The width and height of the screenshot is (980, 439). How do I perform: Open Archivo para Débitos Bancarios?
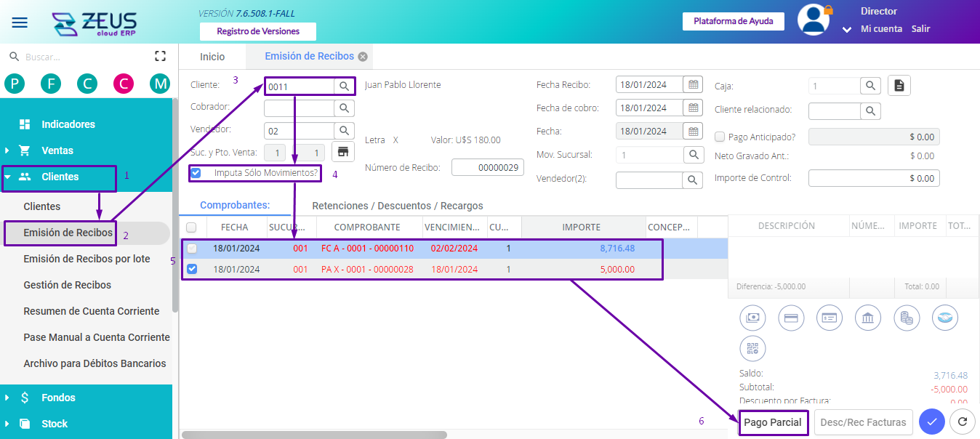click(95, 363)
